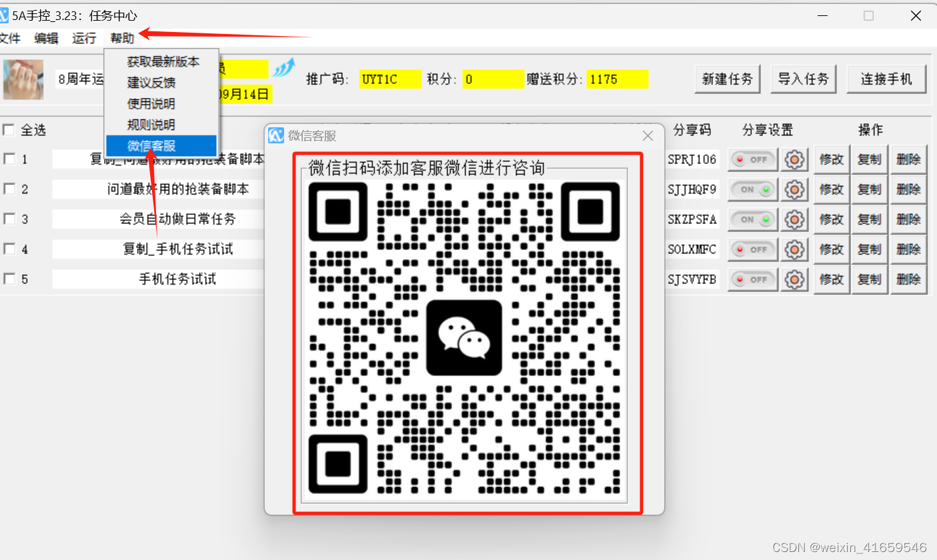The image size is (937, 560).
Task: Click 复制 for task SOLXMFC
Action: [x=870, y=249]
